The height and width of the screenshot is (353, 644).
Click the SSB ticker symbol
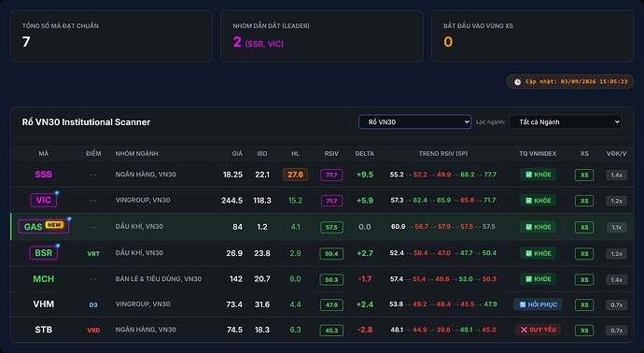[x=44, y=175]
